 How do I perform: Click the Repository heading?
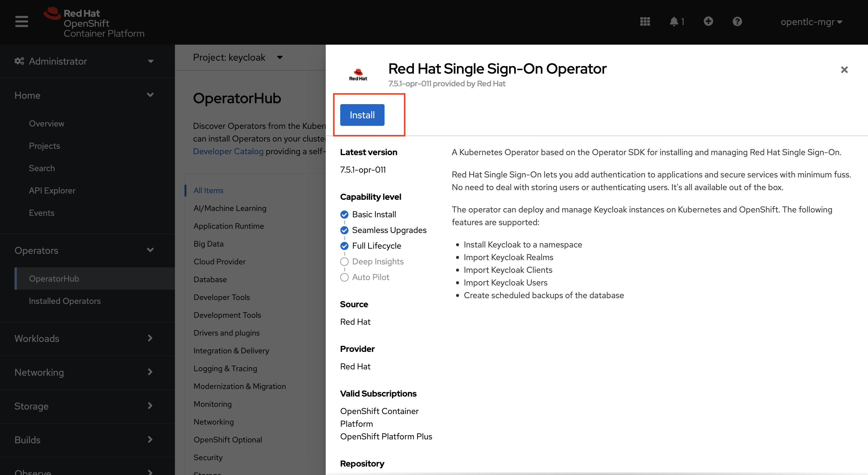pyautogui.click(x=362, y=464)
